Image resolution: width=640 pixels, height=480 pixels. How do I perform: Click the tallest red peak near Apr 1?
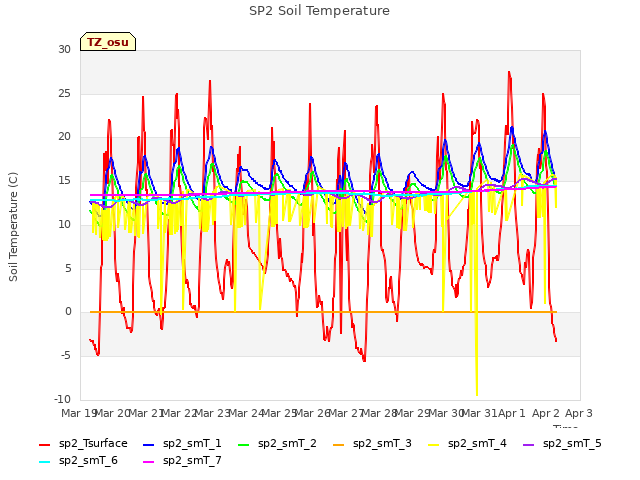(x=509, y=73)
